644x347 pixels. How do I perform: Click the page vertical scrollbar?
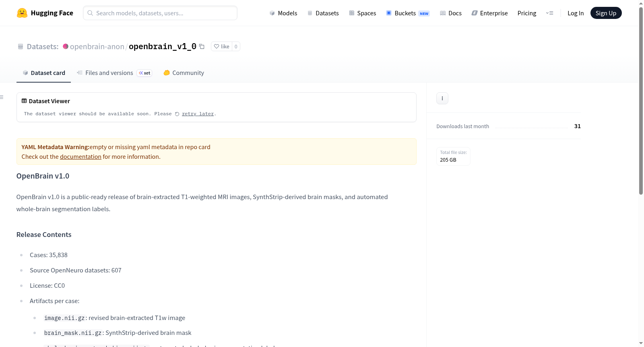click(641, 101)
